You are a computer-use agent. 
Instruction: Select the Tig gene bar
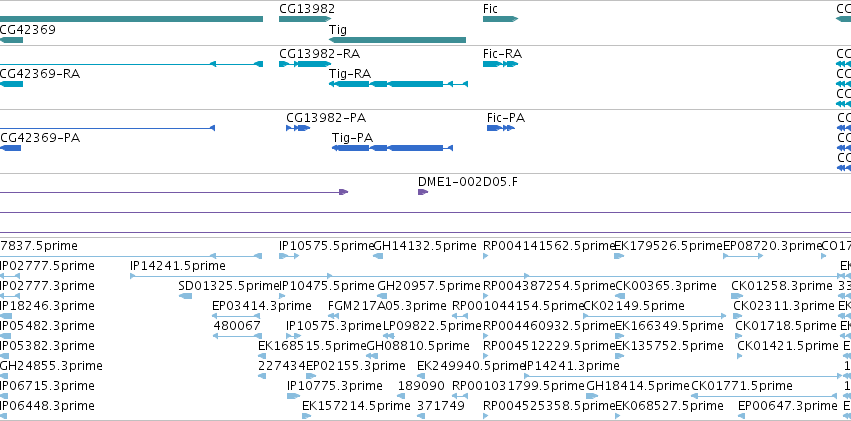point(397,40)
